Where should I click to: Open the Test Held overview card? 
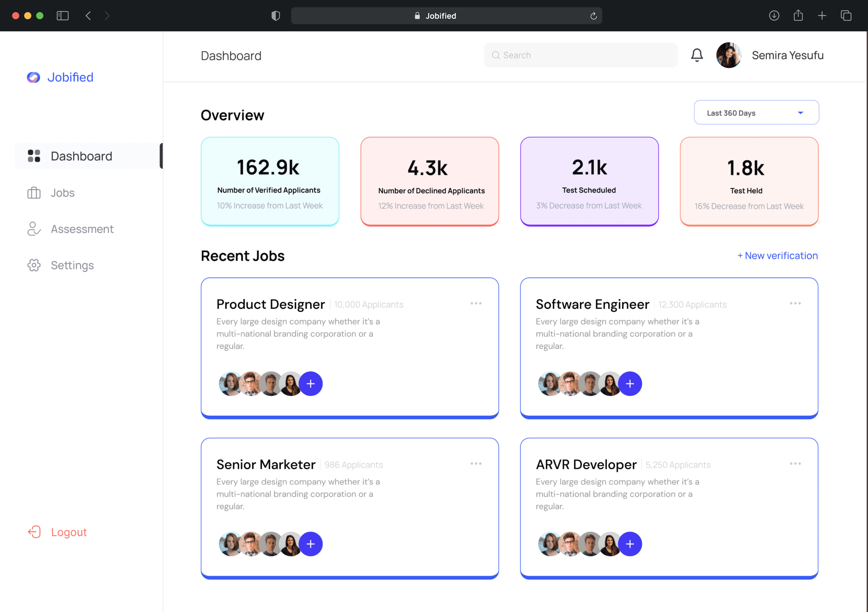(x=749, y=181)
